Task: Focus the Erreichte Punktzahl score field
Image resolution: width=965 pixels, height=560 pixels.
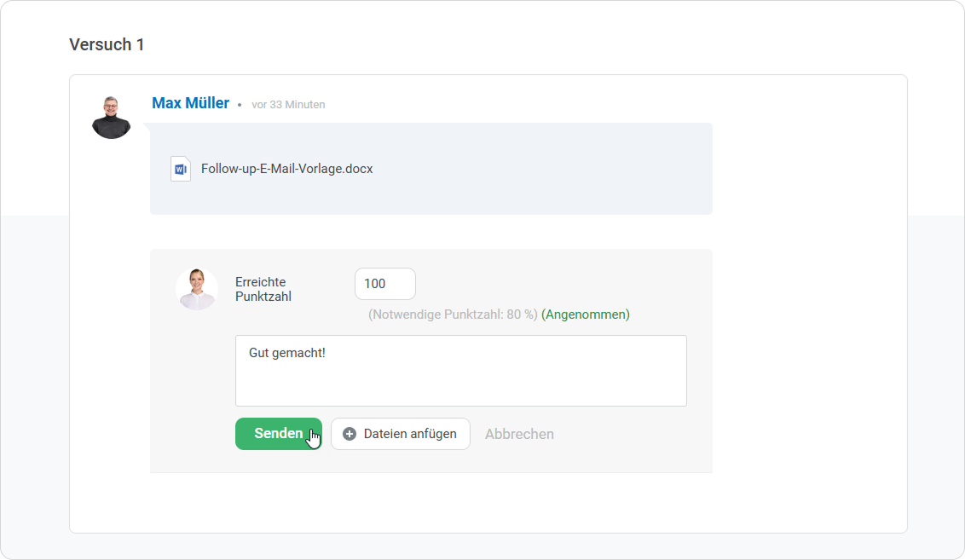Action: (384, 284)
